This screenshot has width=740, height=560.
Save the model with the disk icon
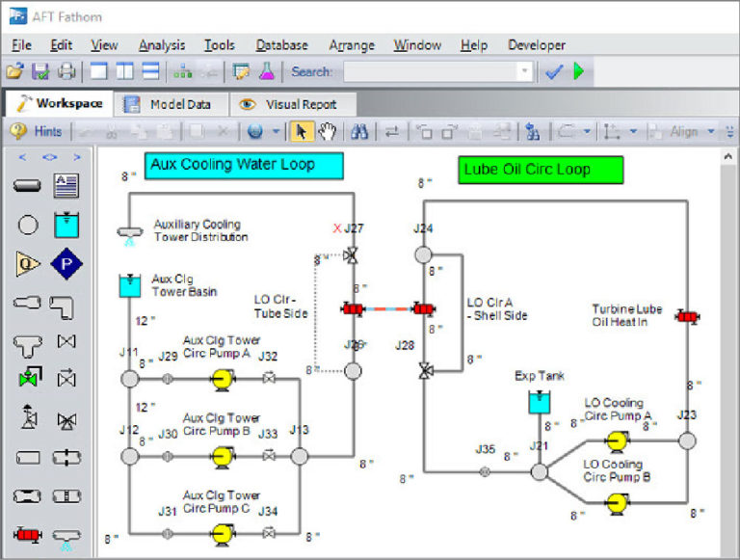[x=40, y=71]
